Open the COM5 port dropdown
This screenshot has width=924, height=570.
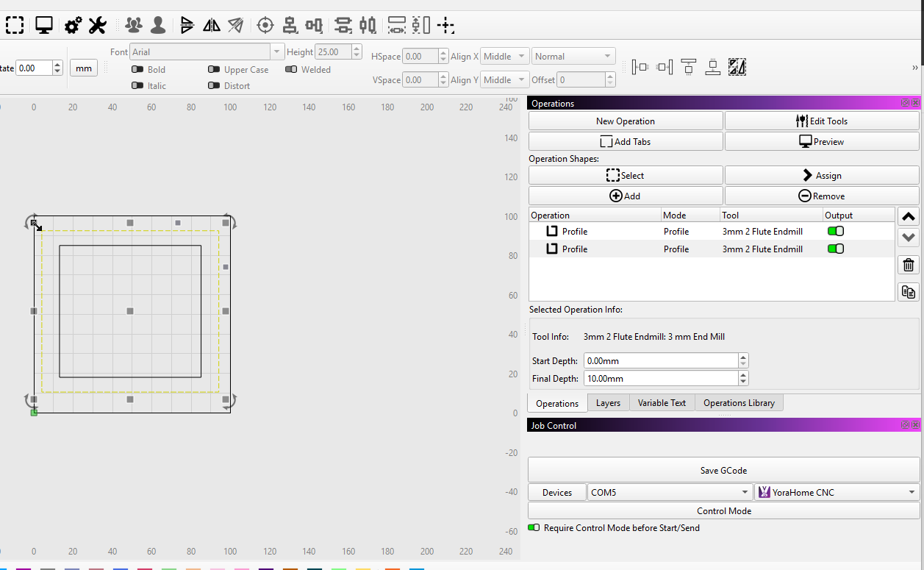(669, 493)
